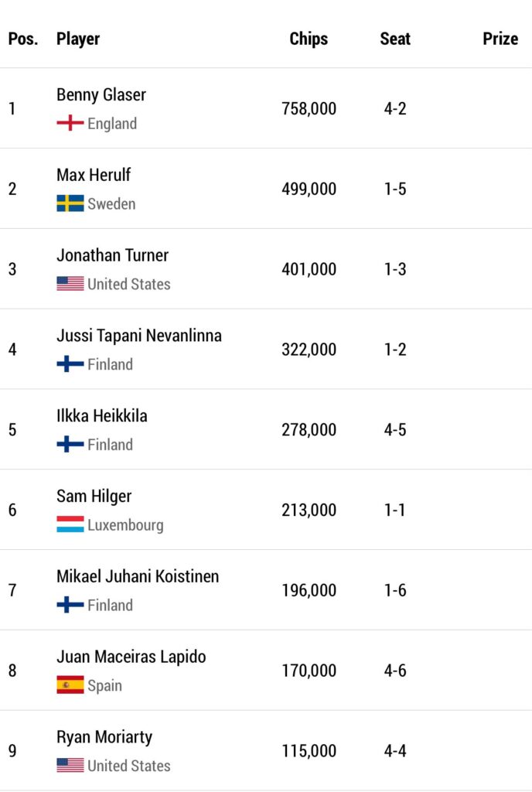
Task: Click the Finland flag under Mikael Juhani Koistinen
Action: coord(70,605)
